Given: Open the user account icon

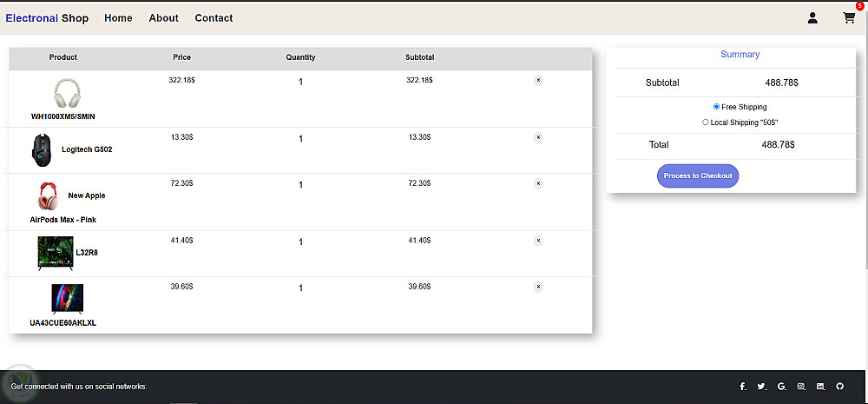Looking at the screenshot, I should pyautogui.click(x=812, y=17).
